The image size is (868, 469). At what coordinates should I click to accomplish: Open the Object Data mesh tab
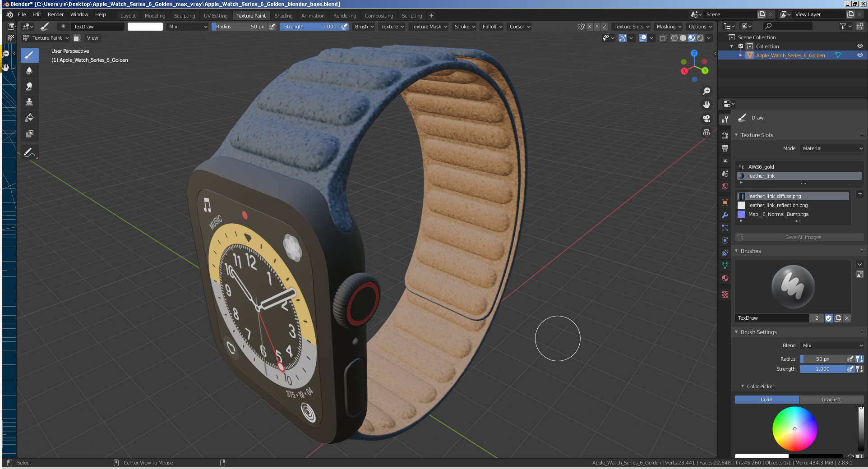click(x=725, y=266)
